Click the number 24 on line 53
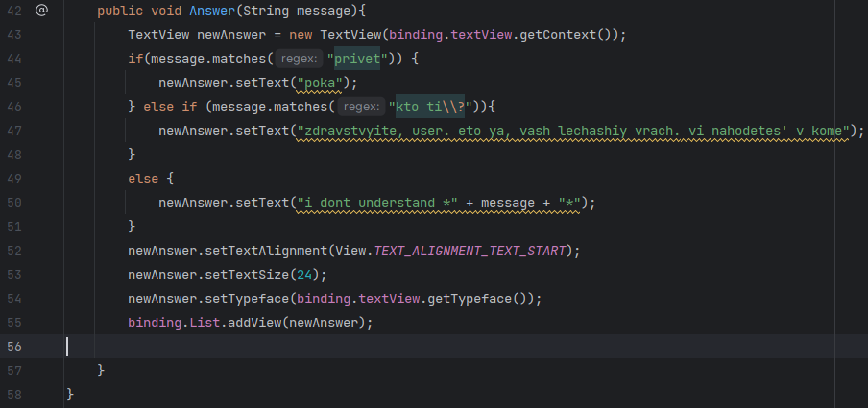868x408 pixels. coord(304,275)
